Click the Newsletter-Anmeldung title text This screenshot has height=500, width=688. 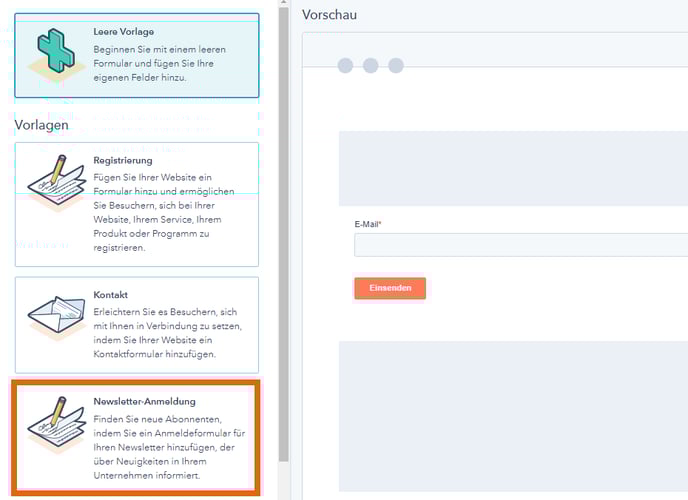tap(144, 401)
